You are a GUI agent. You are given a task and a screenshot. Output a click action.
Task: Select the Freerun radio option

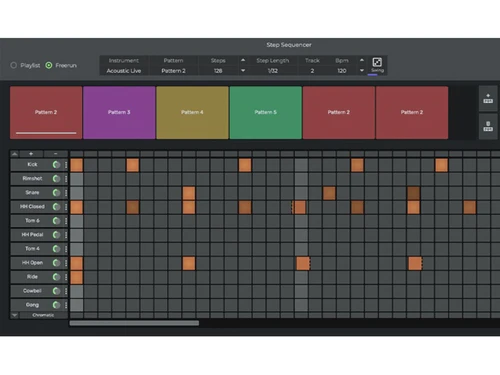click(49, 65)
